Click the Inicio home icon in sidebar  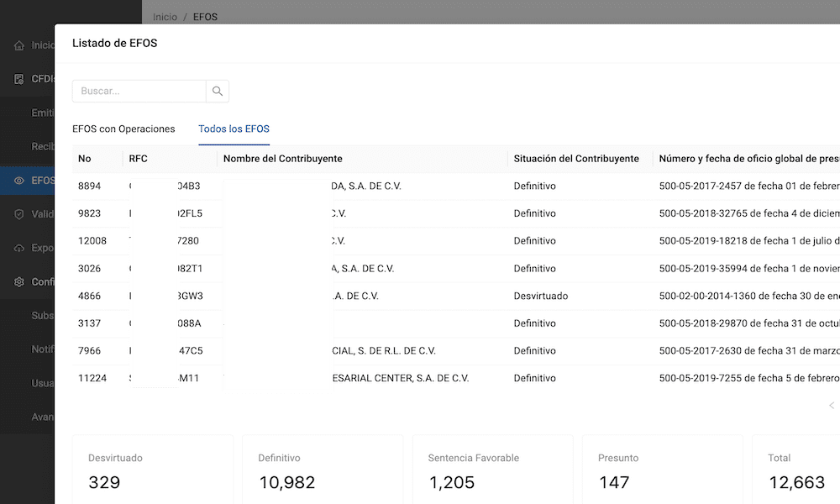(19, 45)
